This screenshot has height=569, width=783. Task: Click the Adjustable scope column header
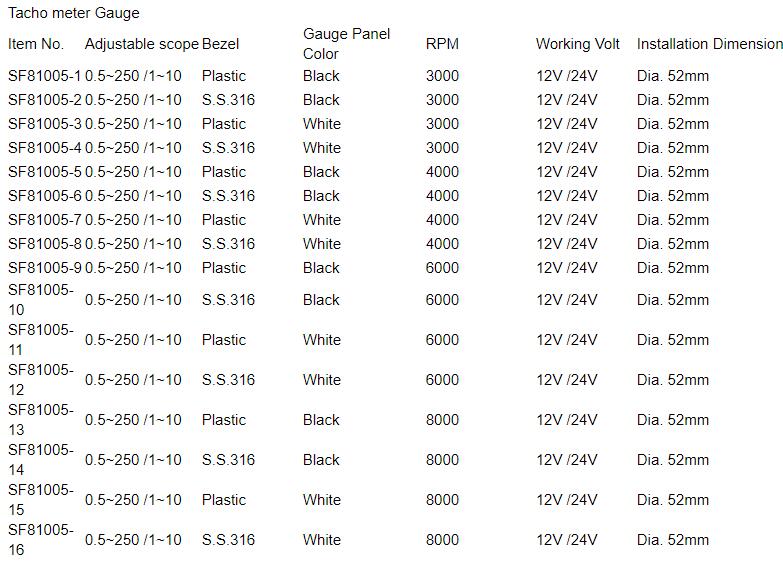141,44
